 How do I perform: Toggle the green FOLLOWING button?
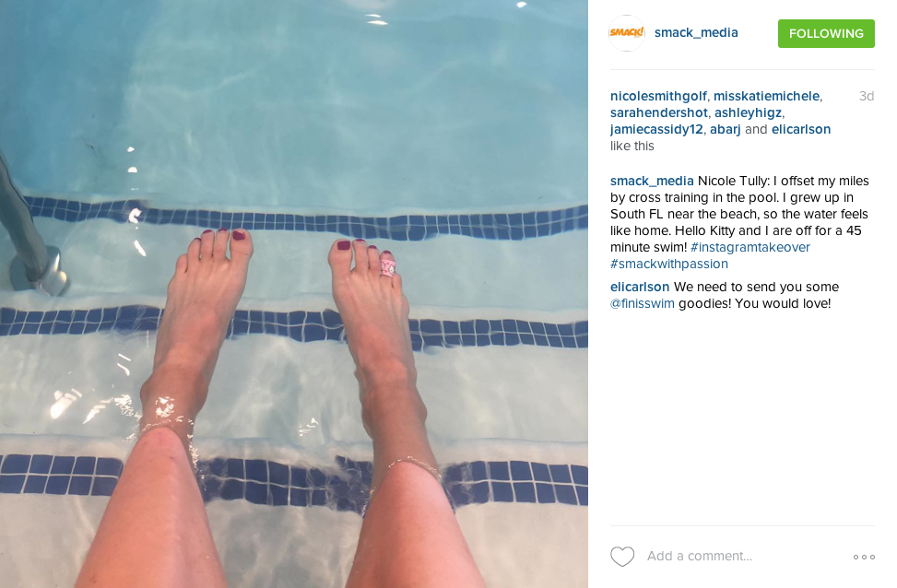click(x=826, y=34)
